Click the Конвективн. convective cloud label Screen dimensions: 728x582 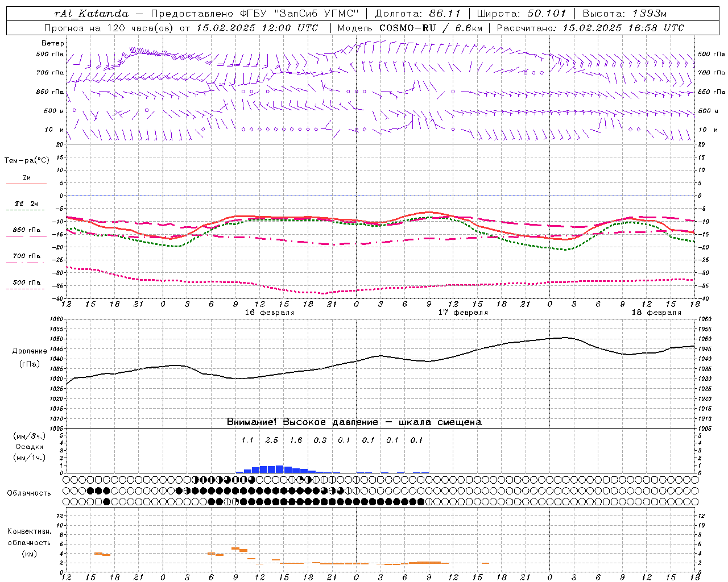tap(30, 531)
